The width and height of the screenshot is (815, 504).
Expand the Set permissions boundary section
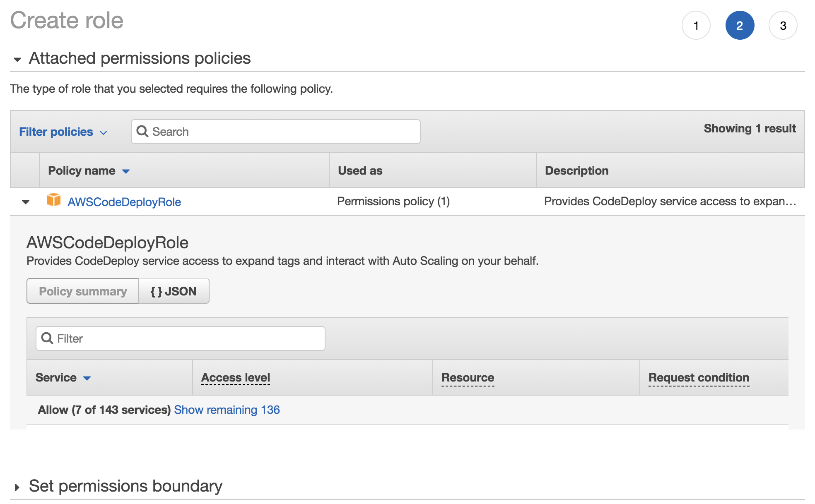pos(17,487)
